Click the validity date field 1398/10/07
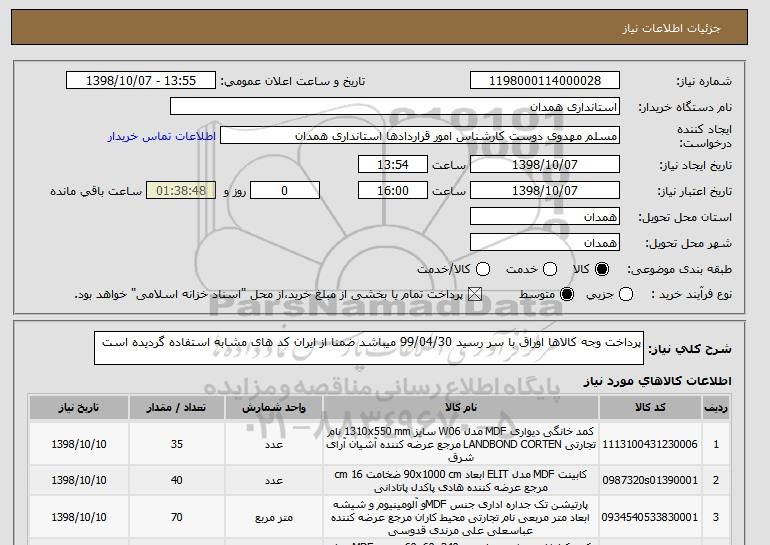This screenshot has height=545, width=770. (545, 191)
